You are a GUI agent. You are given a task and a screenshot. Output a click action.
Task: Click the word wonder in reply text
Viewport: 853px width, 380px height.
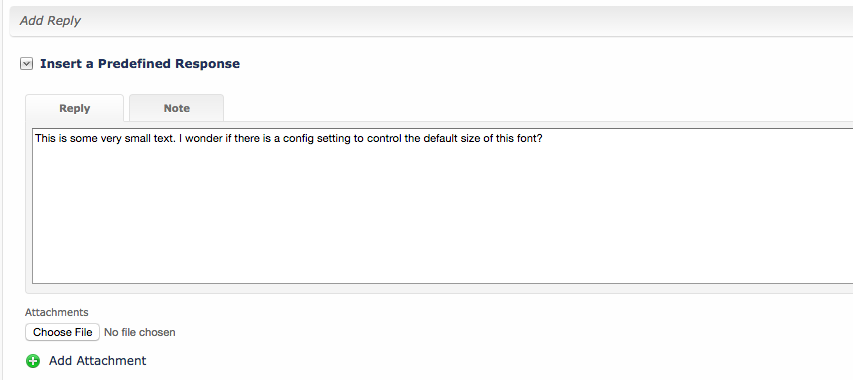[204, 139]
